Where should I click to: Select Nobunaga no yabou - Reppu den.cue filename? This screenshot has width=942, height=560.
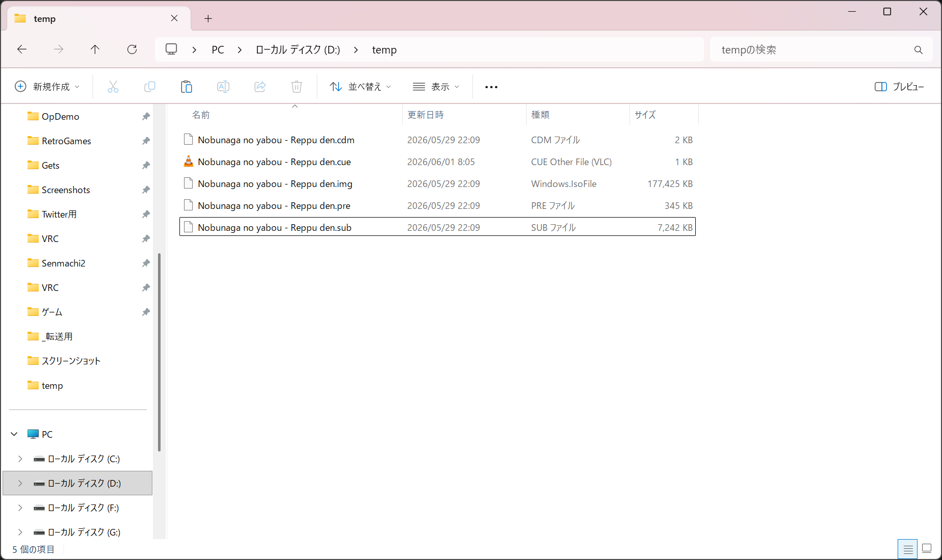click(x=274, y=162)
